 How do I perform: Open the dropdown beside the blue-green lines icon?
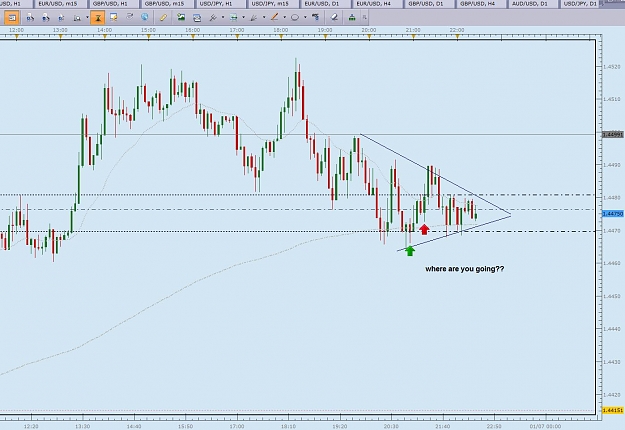tap(243, 18)
